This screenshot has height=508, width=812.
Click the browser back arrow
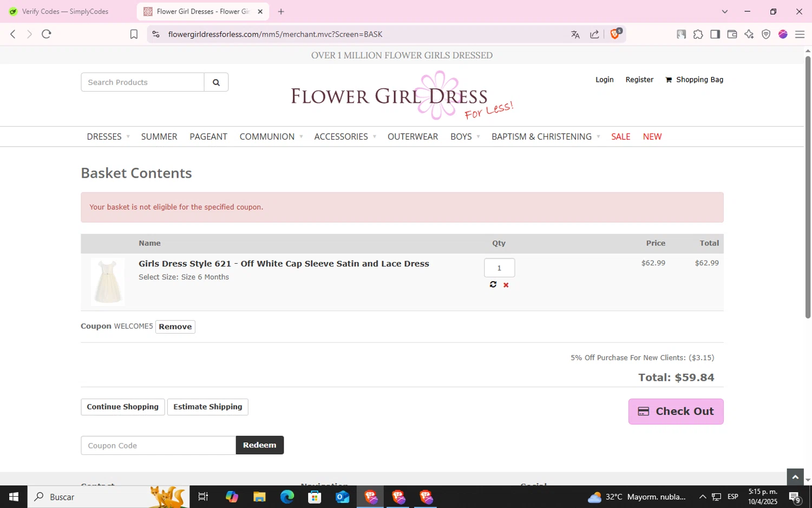pyautogui.click(x=13, y=34)
